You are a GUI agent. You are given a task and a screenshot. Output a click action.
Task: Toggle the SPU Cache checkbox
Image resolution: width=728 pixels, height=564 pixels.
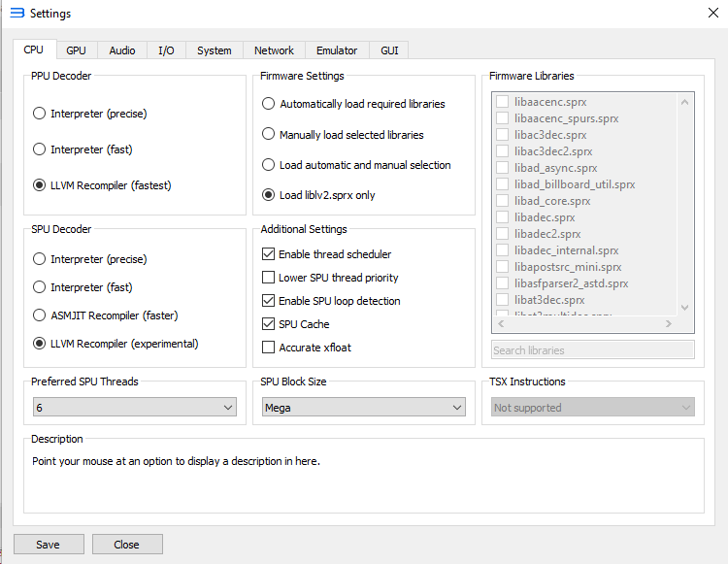pyautogui.click(x=269, y=324)
